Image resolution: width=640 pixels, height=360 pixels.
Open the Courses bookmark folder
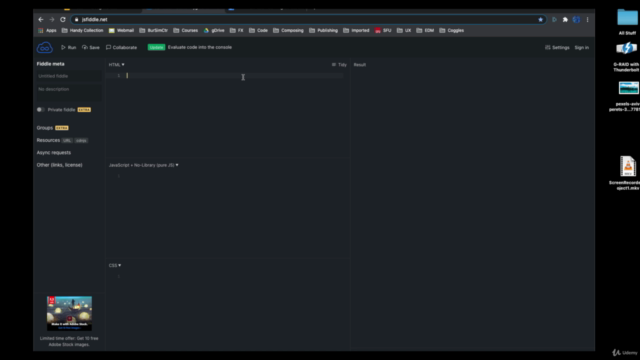point(186,30)
